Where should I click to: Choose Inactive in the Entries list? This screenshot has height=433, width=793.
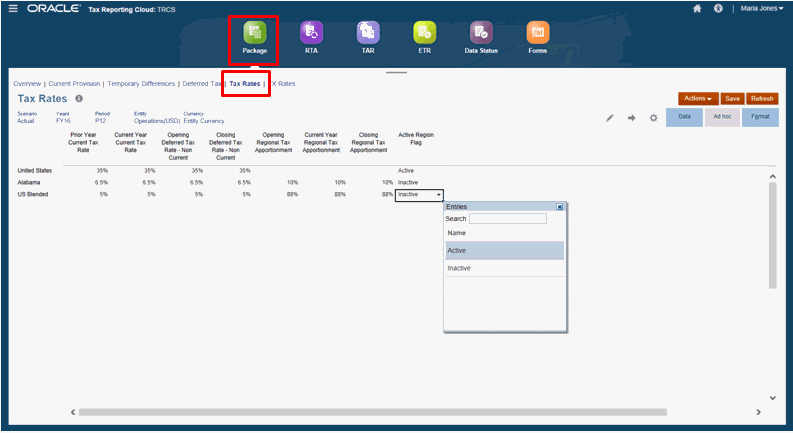pos(504,268)
